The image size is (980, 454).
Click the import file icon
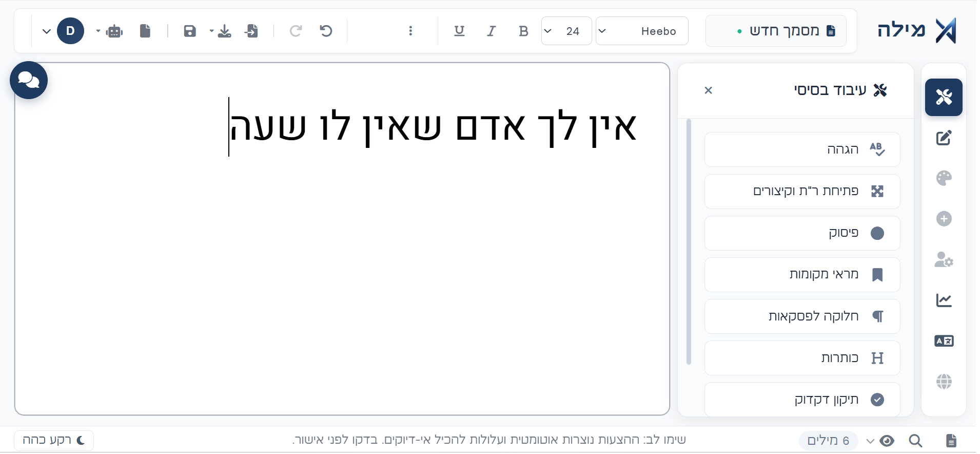251,31
